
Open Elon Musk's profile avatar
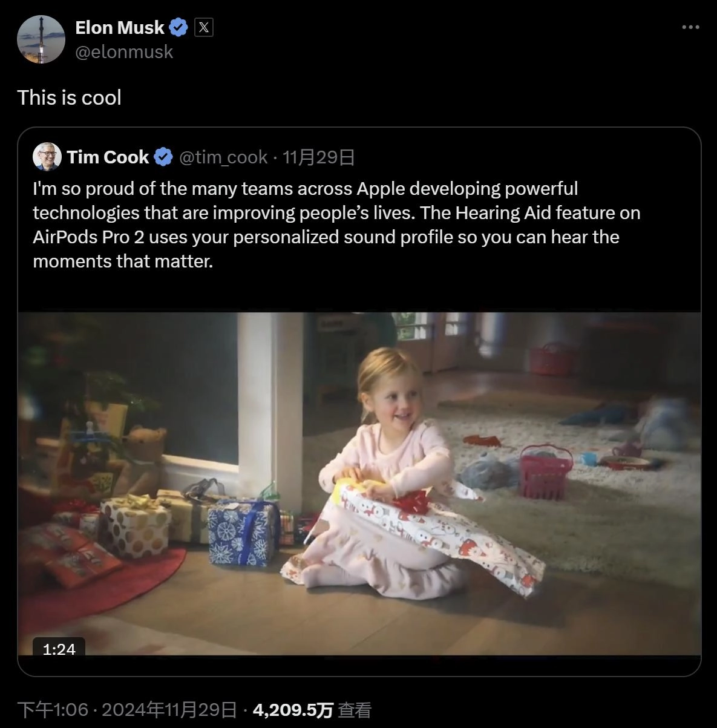(x=41, y=39)
